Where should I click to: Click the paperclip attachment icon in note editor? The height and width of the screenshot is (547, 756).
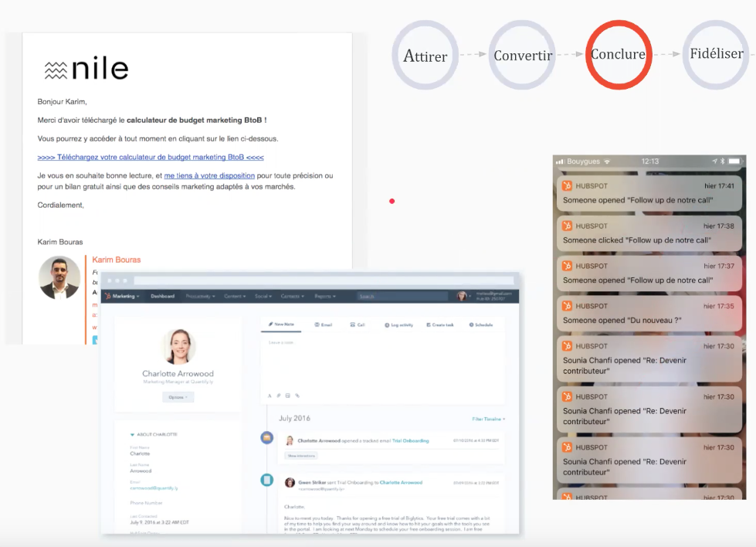coord(279,396)
